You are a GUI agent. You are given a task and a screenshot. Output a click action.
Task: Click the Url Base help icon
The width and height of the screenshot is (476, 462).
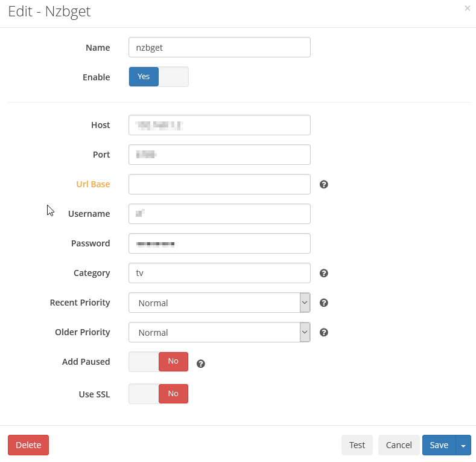323,184
